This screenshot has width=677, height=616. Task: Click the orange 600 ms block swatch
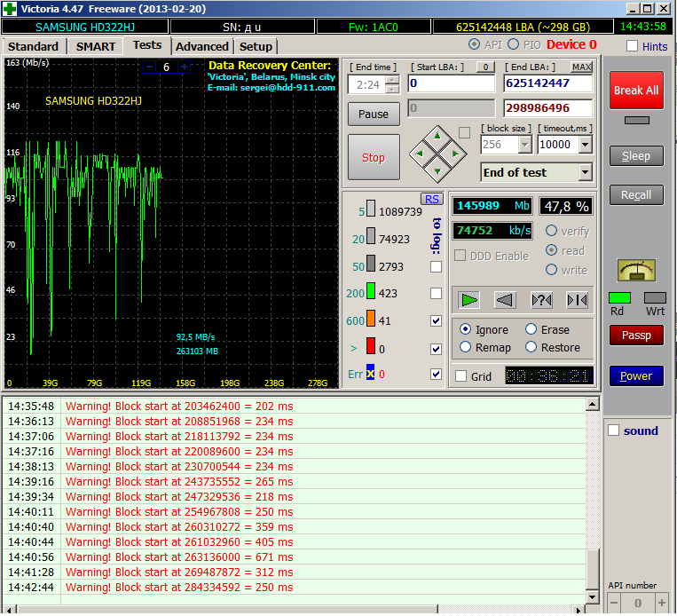pos(371,319)
